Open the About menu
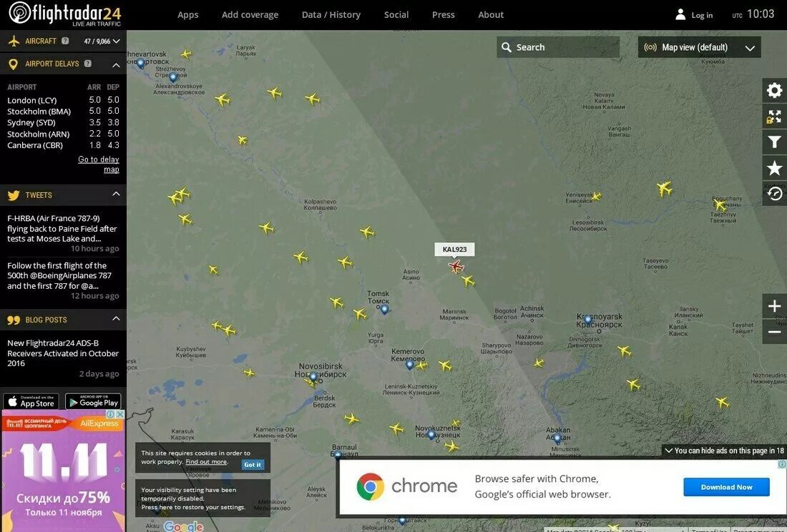The height and width of the screenshot is (532, 787). [490, 14]
